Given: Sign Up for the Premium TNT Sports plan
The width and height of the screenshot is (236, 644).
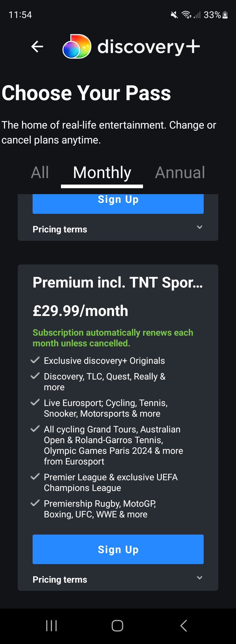Looking at the screenshot, I should click(118, 549).
